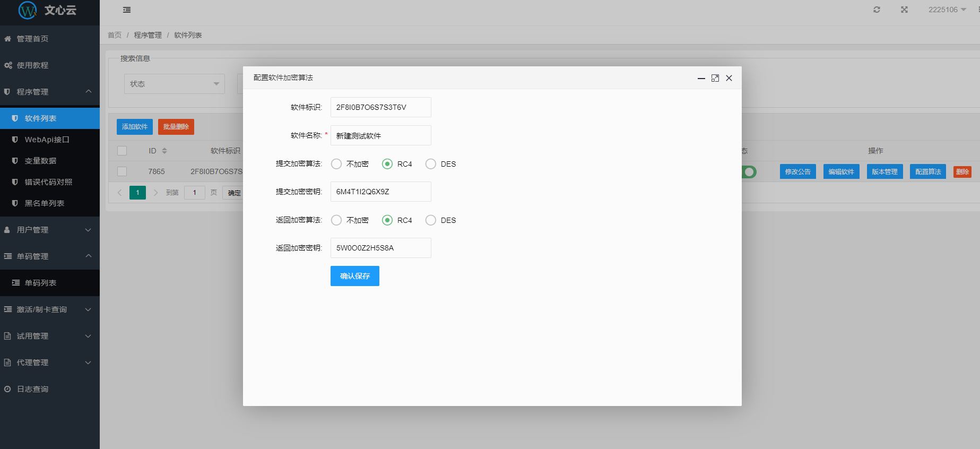Open the 状态 dropdown filter
980x449 pixels.
[174, 84]
